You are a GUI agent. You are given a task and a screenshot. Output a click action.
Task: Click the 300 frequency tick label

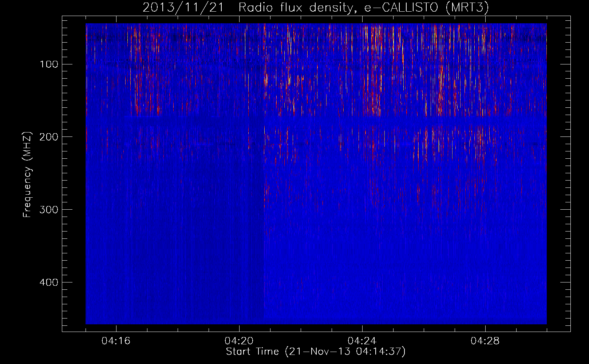click(49, 210)
